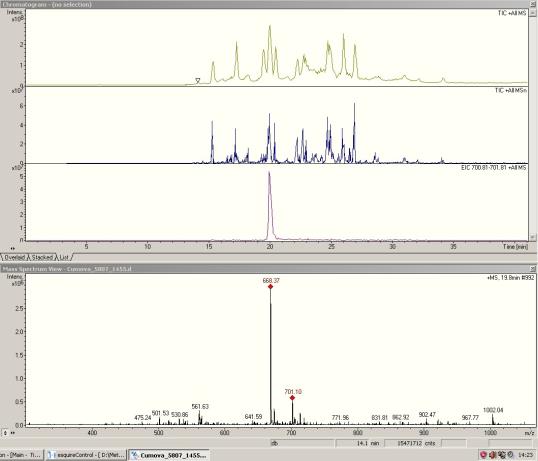This screenshot has height=461, width=538.
Task: Switch to the Stacked chromatogram tab
Action: (42, 257)
